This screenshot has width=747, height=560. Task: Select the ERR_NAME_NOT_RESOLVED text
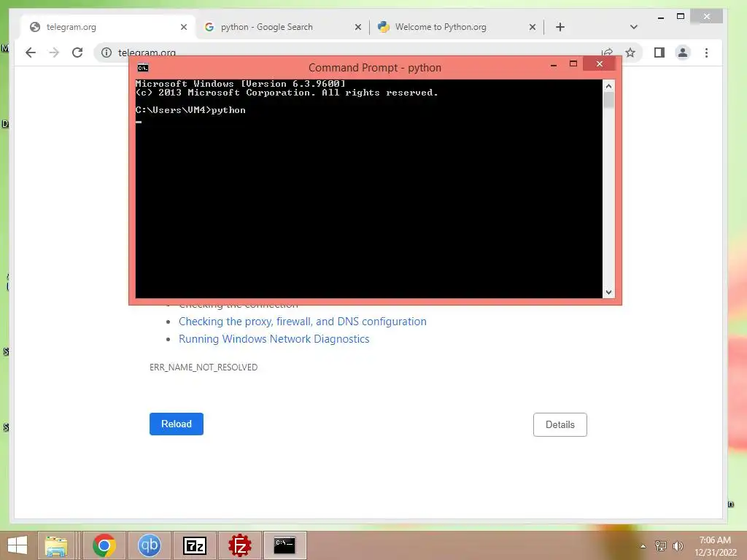pyautogui.click(x=204, y=367)
